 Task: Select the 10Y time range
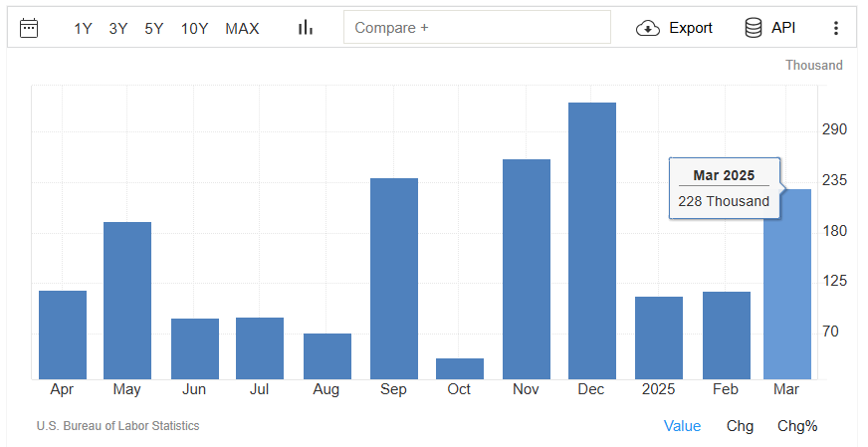point(194,28)
